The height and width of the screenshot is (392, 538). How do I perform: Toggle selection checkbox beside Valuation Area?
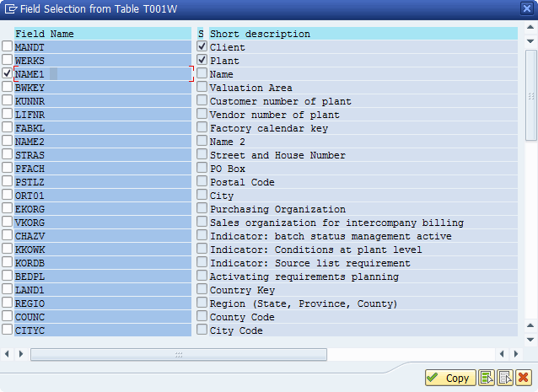point(202,87)
